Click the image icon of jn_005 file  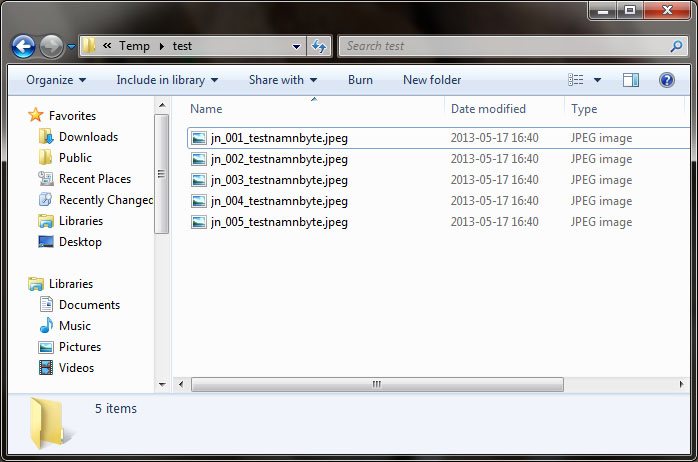pos(199,222)
